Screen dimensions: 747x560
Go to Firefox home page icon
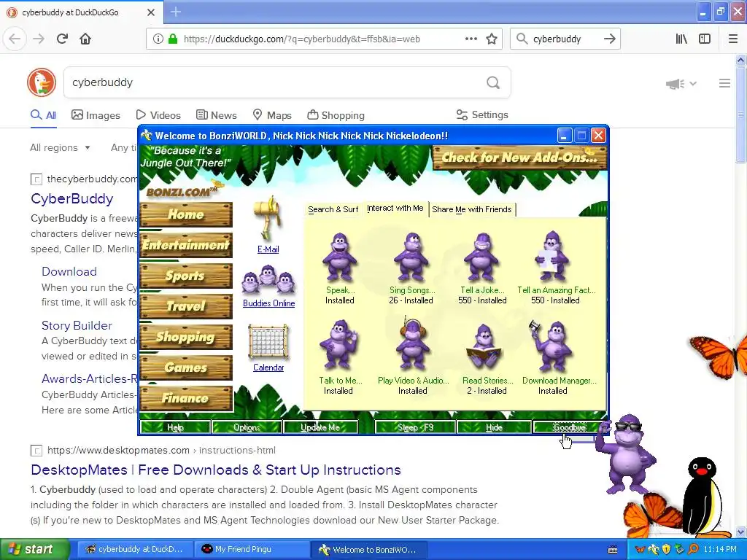point(85,39)
